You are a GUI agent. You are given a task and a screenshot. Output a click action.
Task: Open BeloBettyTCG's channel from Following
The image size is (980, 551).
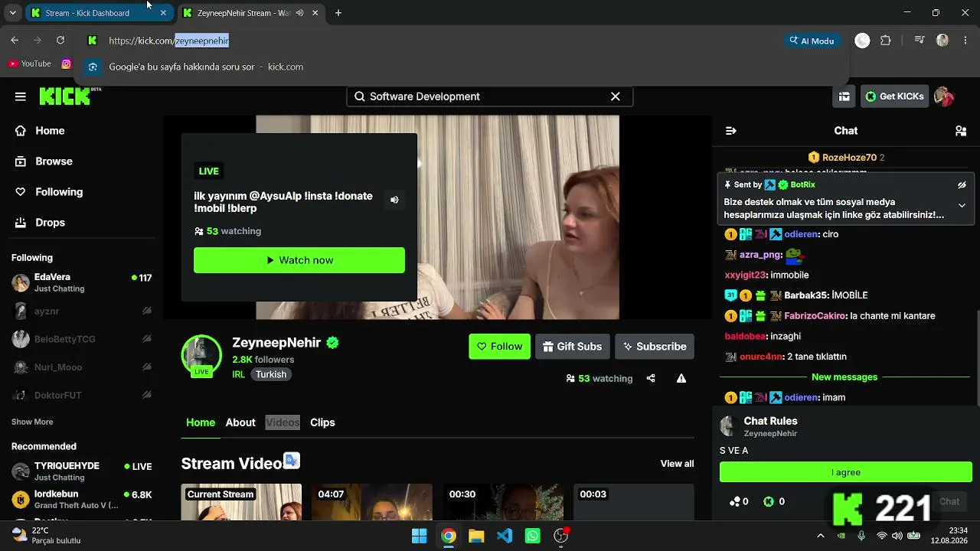pyautogui.click(x=81, y=339)
